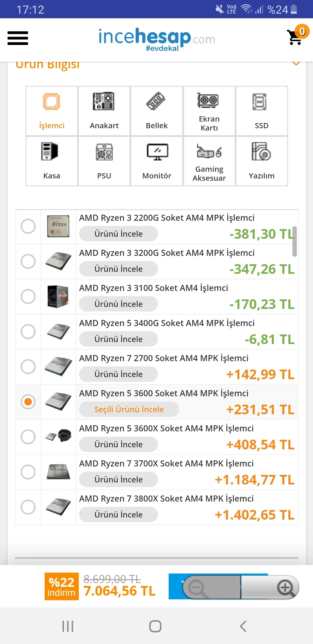Click Ürünü İncele for Ryzen 3 3100
This screenshot has width=313, height=644.
(119, 304)
